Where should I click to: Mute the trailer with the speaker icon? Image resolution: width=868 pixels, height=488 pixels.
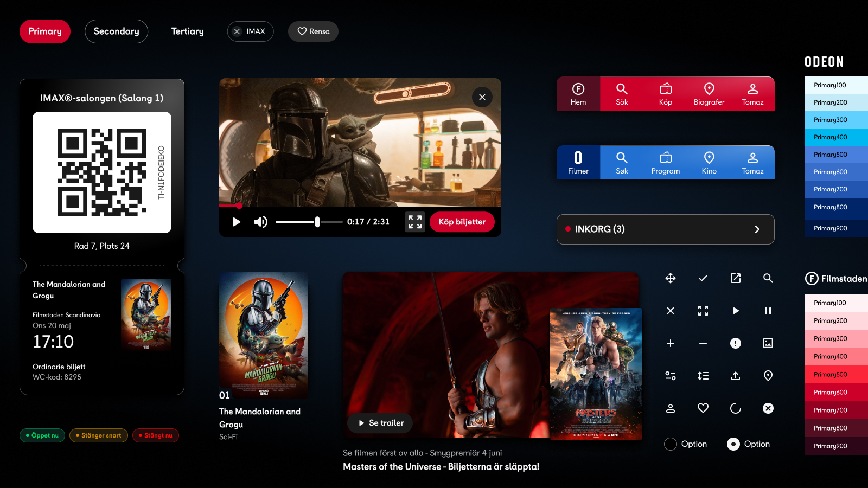pyautogui.click(x=261, y=222)
